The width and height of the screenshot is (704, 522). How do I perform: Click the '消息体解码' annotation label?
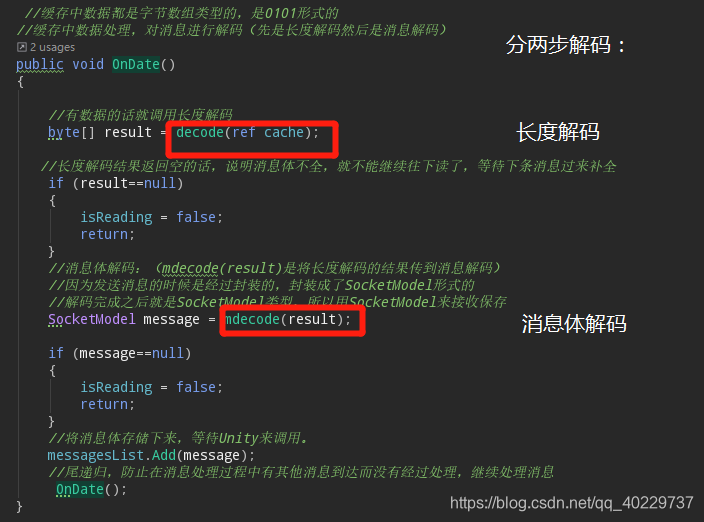click(x=574, y=324)
